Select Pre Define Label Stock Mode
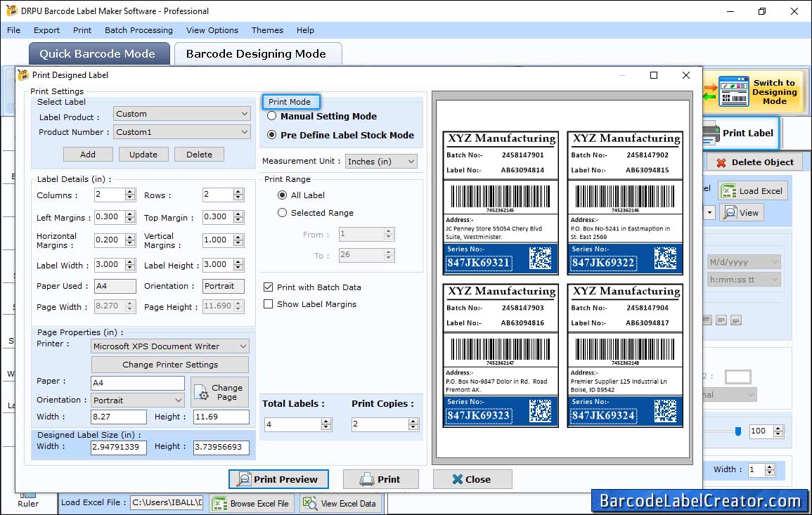Image resolution: width=812 pixels, height=515 pixels. [x=271, y=135]
